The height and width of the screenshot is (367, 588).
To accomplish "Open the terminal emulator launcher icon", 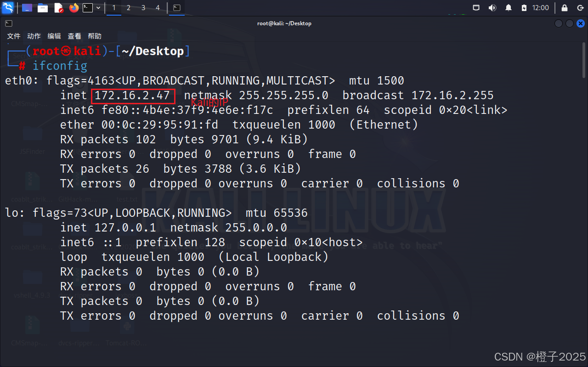I will click(88, 8).
